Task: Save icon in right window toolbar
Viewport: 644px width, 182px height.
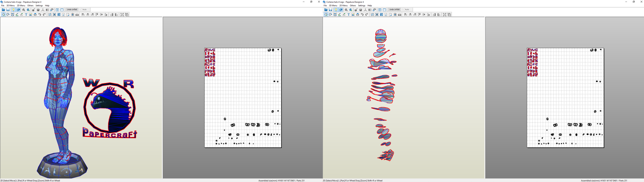Action: [x=330, y=10]
